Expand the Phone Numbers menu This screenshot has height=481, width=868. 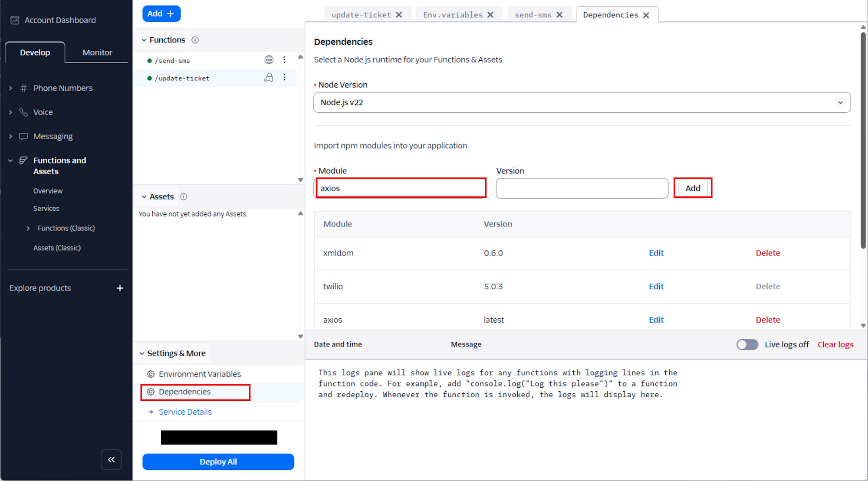coord(10,88)
